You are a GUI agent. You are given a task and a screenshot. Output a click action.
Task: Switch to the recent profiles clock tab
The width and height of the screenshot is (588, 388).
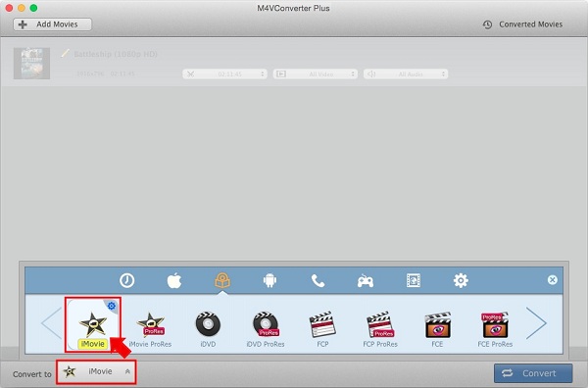click(127, 280)
